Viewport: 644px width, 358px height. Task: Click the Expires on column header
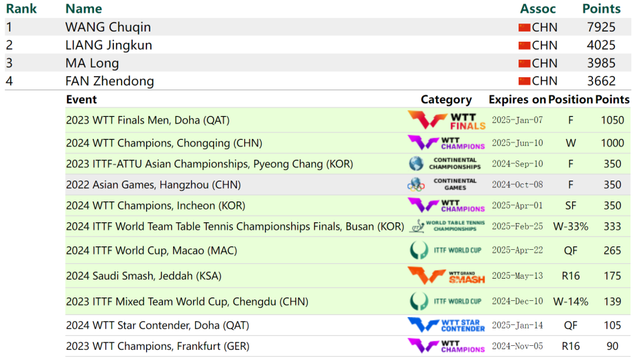point(517,99)
